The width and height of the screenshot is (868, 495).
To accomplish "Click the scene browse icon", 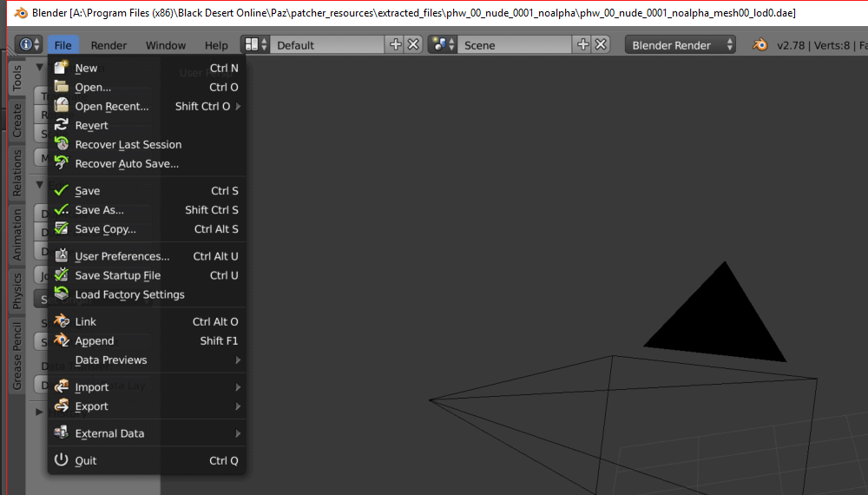I will (x=443, y=45).
